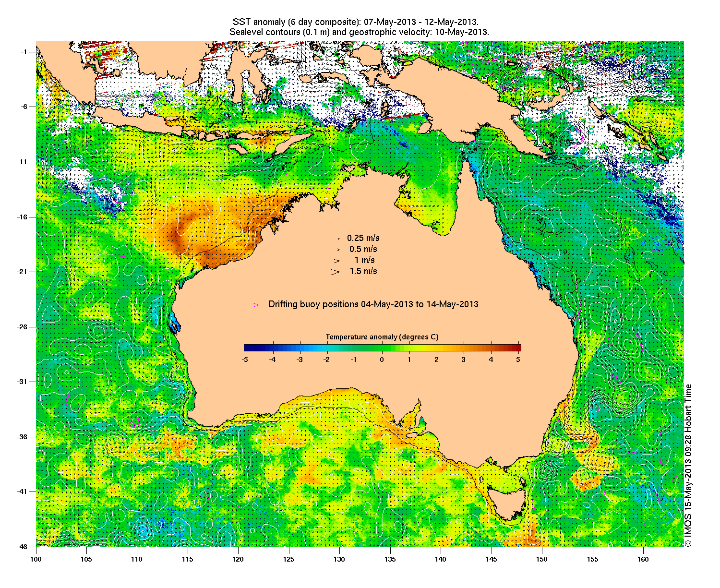Click the 0.25 m/s velocity legend label
Screen dimensions: 720x588
363,238
